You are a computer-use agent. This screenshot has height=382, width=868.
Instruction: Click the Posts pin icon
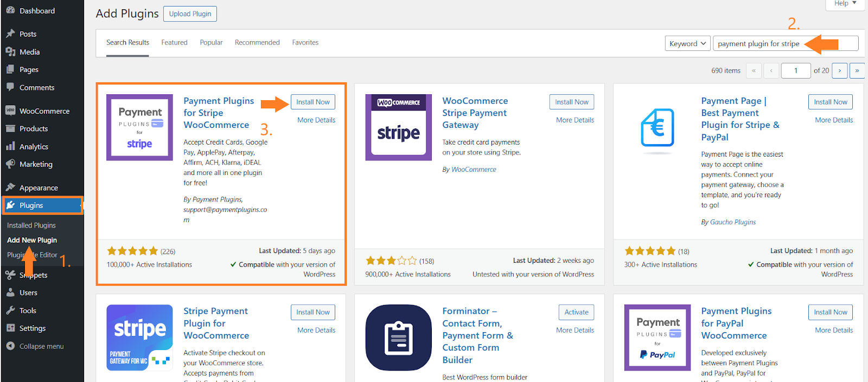click(10, 34)
